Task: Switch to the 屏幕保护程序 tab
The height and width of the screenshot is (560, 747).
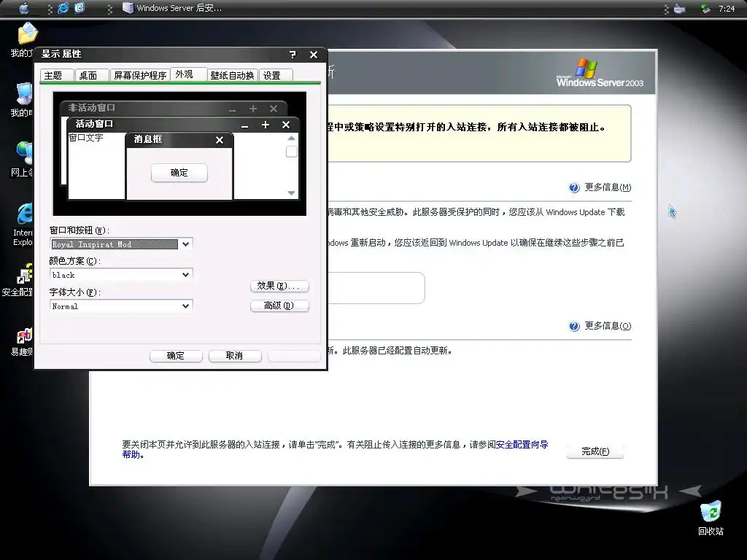Action: point(140,75)
